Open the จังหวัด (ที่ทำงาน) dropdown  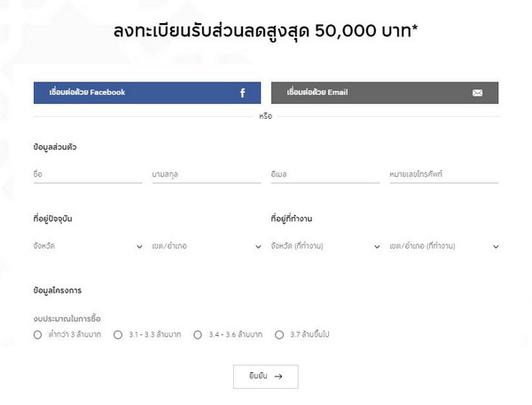pos(325,245)
